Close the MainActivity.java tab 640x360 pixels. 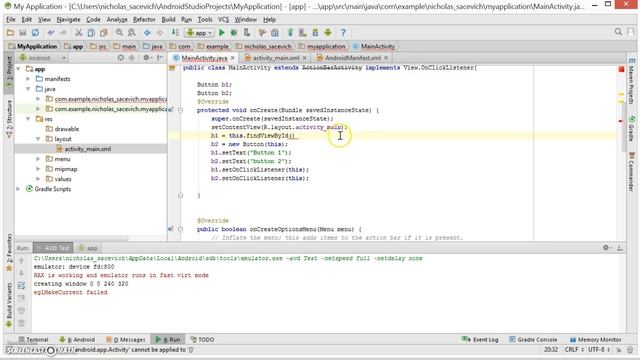click(233, 58)
